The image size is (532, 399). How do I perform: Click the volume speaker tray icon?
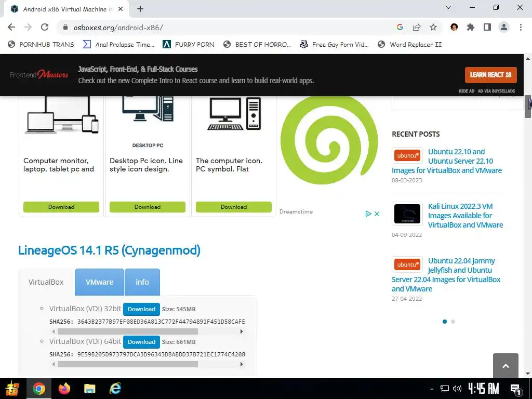click(457, 389)
